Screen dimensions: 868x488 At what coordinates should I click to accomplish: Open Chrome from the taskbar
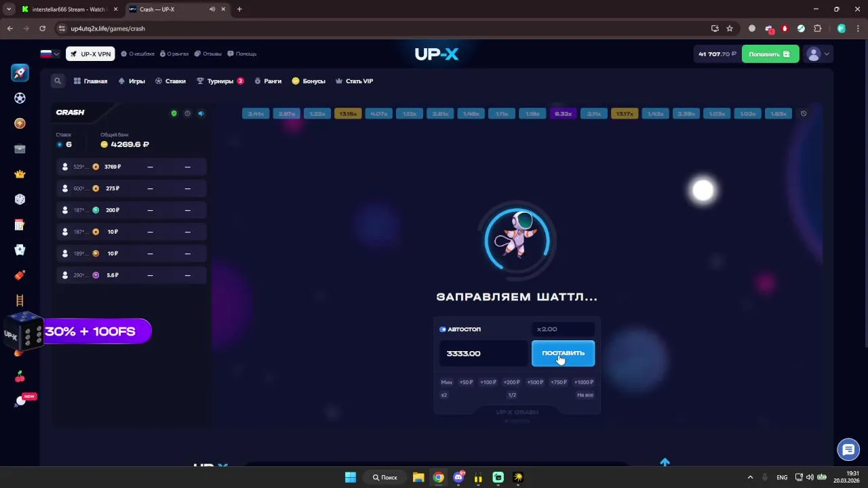(439, 477)
